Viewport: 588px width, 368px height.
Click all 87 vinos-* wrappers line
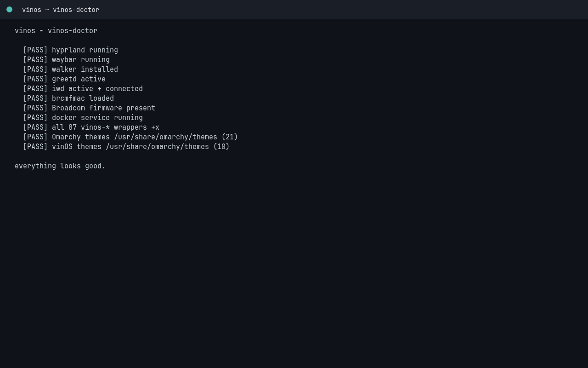point(91,127)
